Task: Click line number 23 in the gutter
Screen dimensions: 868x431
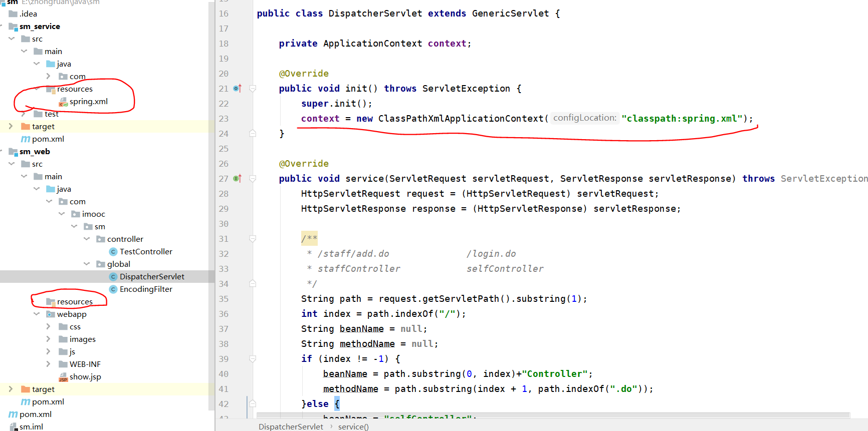Action: pos(224,119)
